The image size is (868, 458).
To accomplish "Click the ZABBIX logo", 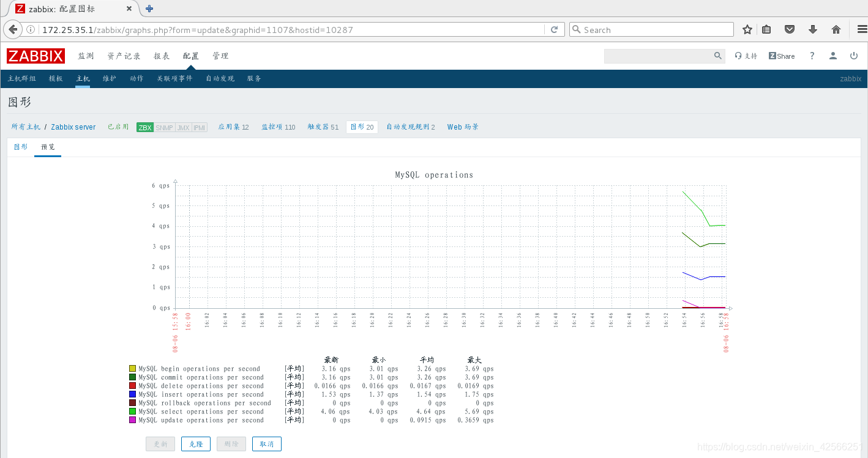I will click(x=36, y=56).
